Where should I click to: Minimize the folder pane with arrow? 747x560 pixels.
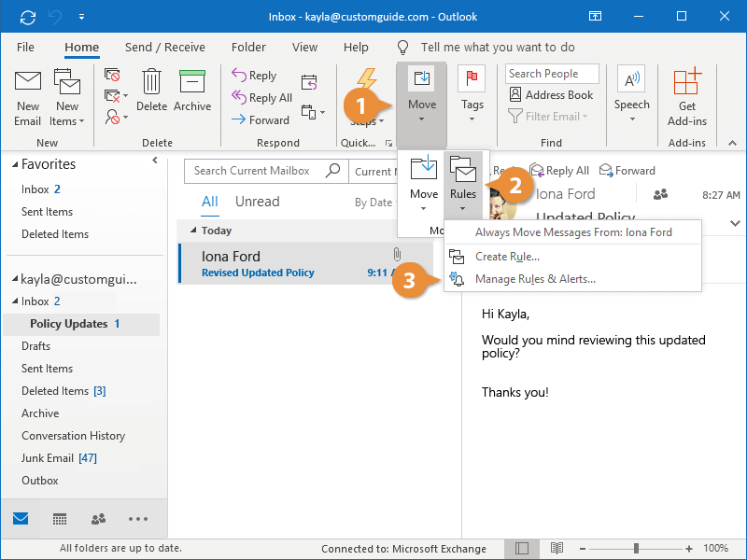155,161
